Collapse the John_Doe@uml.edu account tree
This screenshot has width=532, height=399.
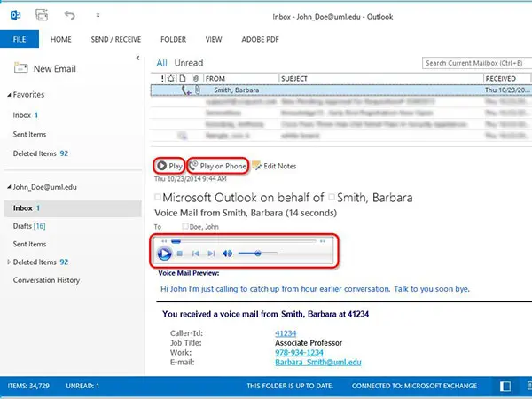coord(9,187)
